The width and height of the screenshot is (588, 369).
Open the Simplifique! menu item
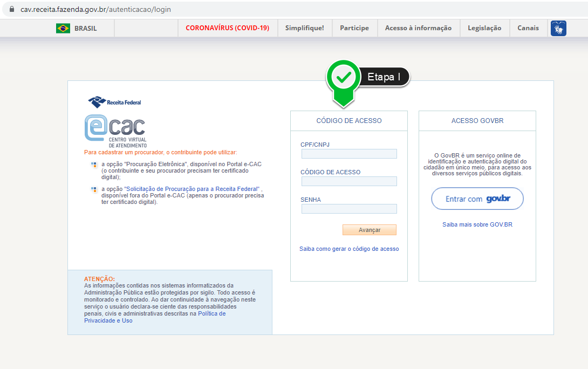[304, 28]
